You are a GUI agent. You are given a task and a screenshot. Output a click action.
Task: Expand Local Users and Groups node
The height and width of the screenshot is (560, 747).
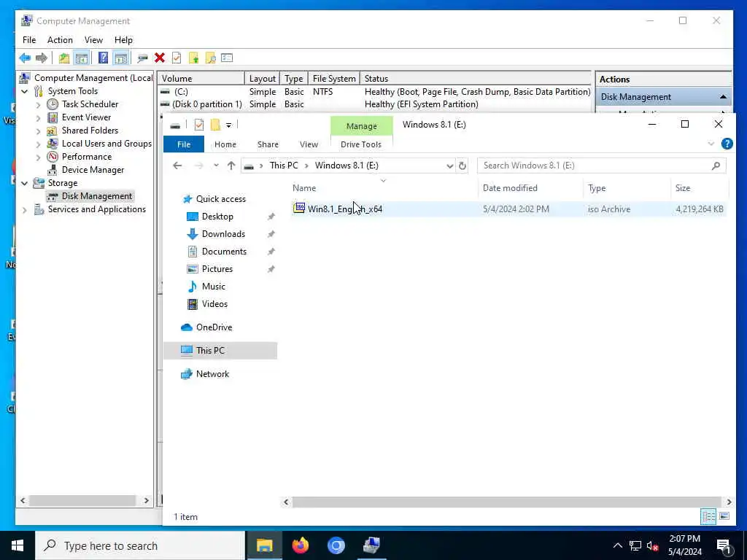point(38,144)
